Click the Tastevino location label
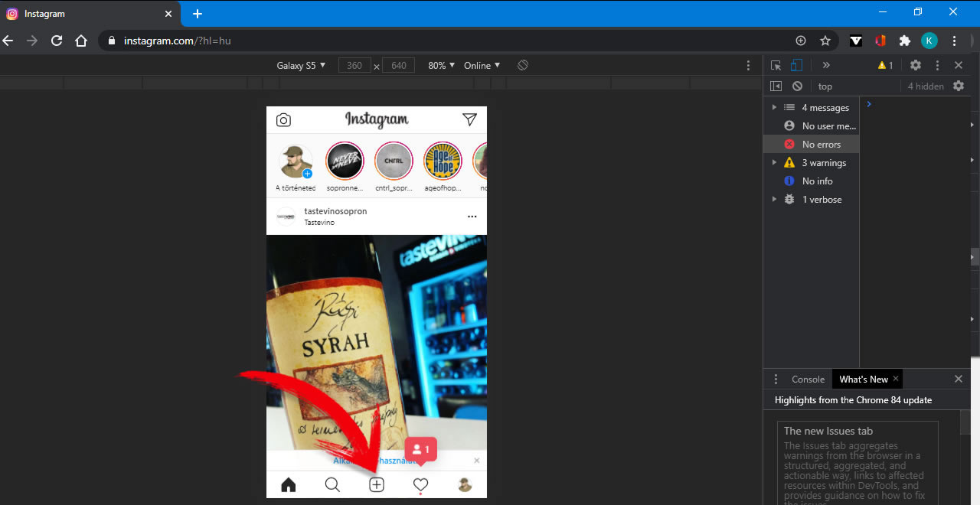Viewport: 980px width, 505px height. pyautogui.click(x=319, y=223)
